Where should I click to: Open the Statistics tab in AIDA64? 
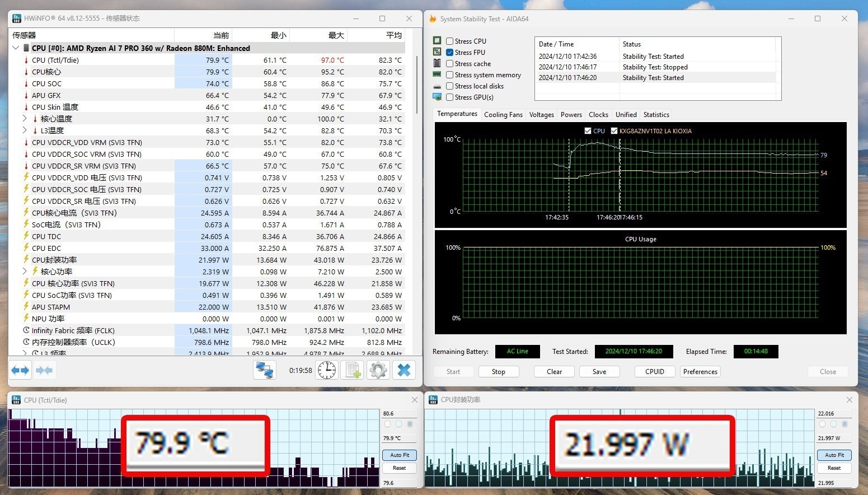pos(656,115)
